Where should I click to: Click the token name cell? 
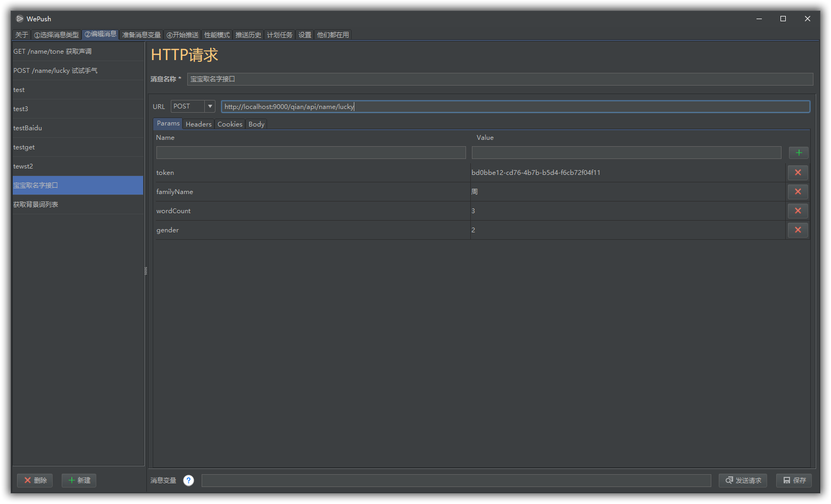(312, 173)
